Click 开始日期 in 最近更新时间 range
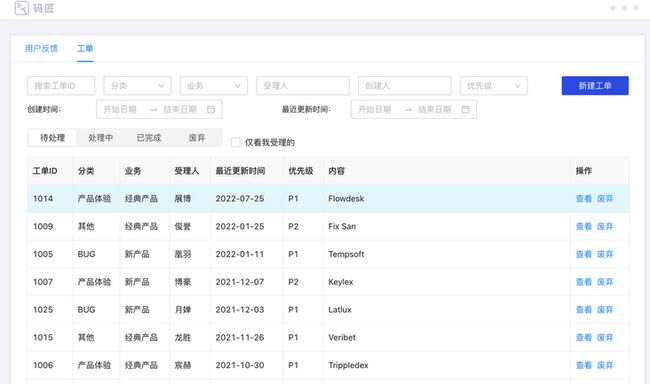 (x=374, y=109)
